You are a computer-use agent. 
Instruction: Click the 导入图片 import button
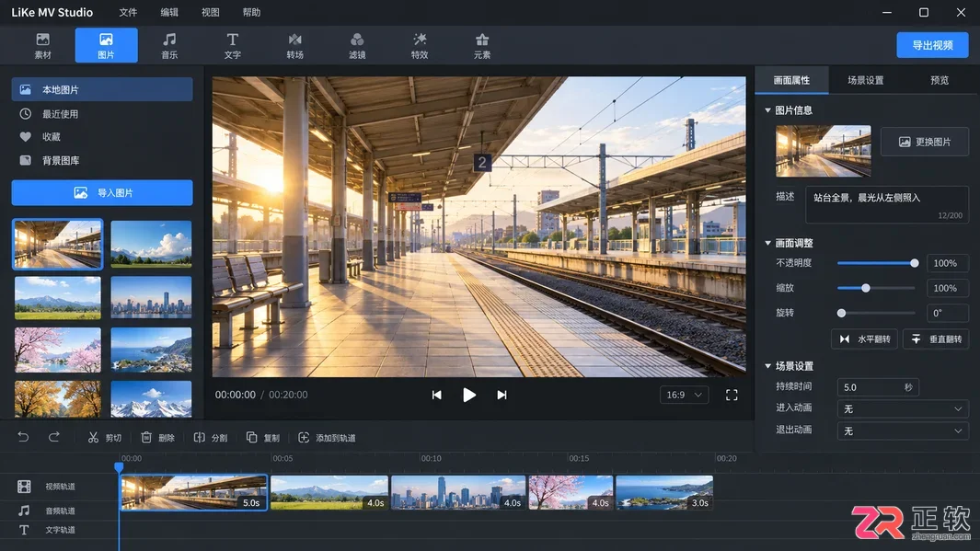[102, 193]
